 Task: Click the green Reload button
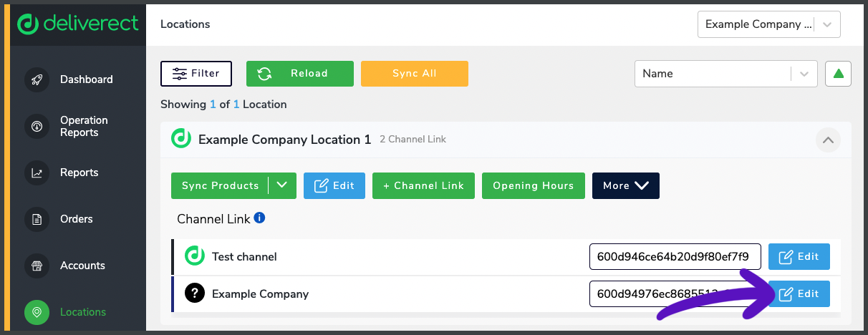coord(300,74)
